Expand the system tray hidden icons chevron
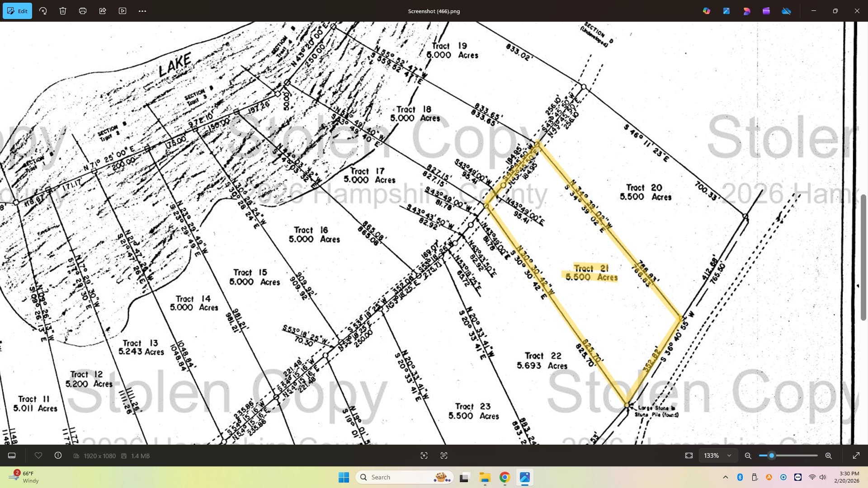 pos(726,477)
